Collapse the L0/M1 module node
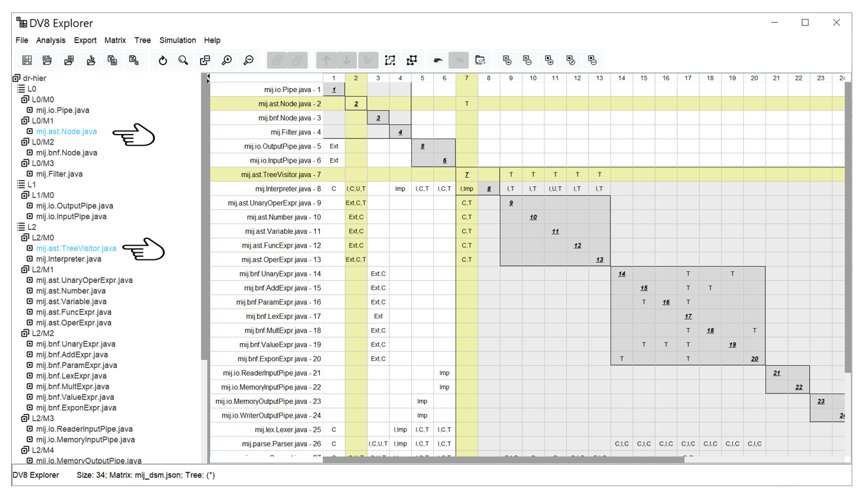 [25, 121]
